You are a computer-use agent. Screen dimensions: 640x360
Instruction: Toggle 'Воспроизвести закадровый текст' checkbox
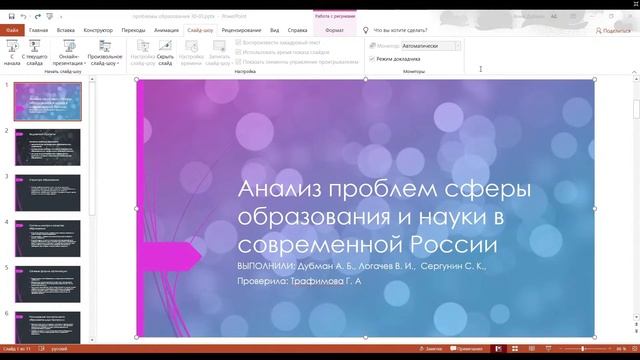[x=238, y=42]
